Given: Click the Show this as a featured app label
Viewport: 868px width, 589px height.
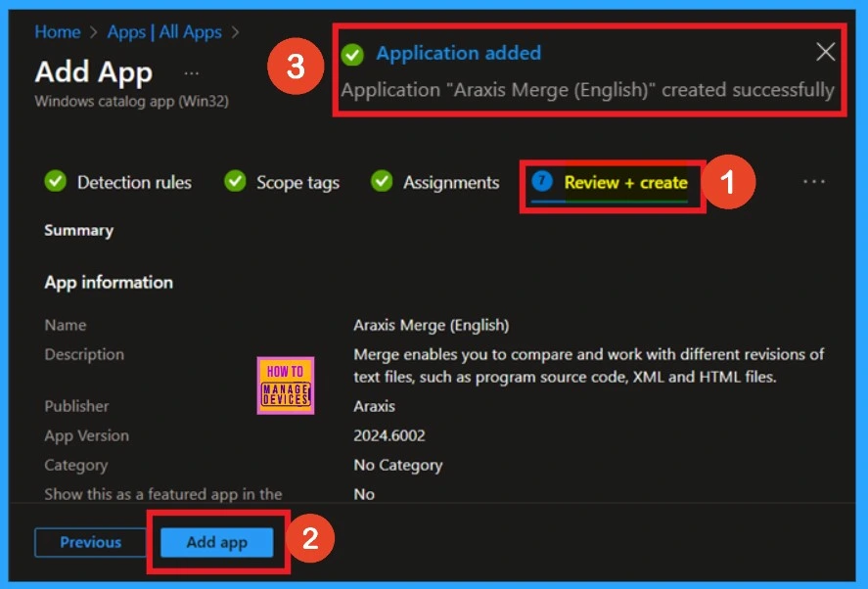Looking at the screenshot, I should 163,494.
